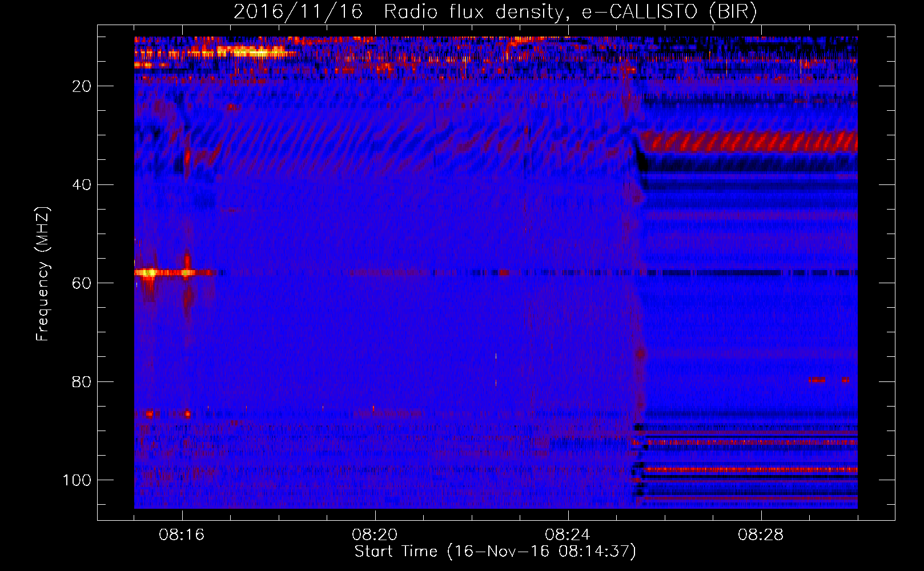Click the 20 MHz frequency tick label
Screen dimensions: 924x571
[82, 86]
